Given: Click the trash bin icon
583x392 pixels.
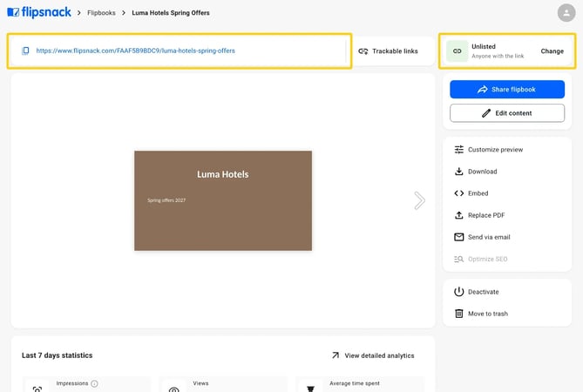Looking at the screenshot, I should (458, 314).
